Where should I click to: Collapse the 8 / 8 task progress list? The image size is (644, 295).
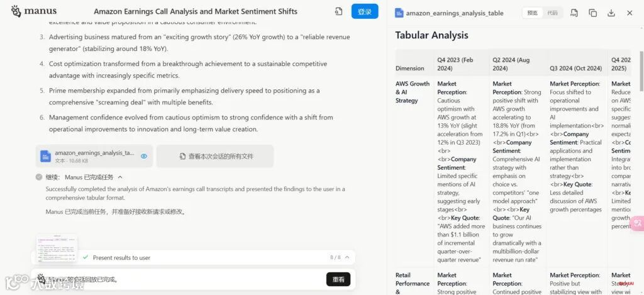[x=347, y=257]
